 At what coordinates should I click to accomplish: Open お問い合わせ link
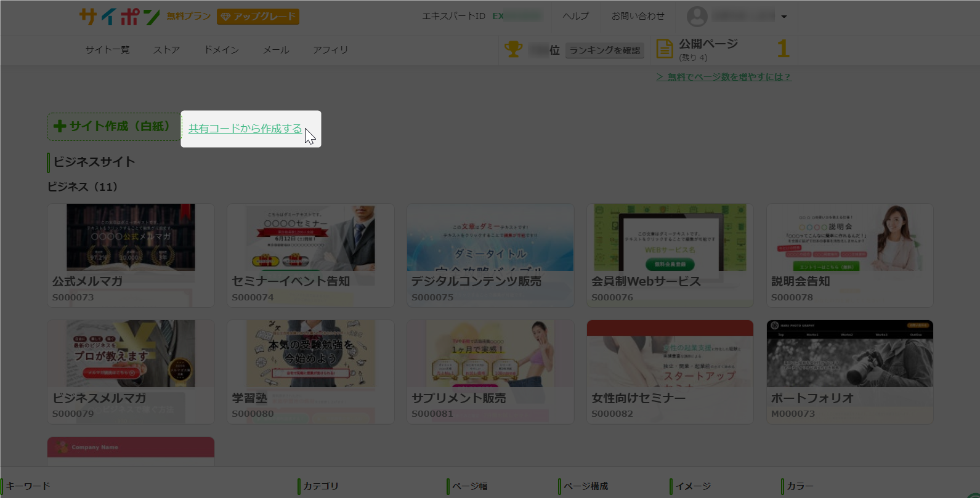[638, 16]
